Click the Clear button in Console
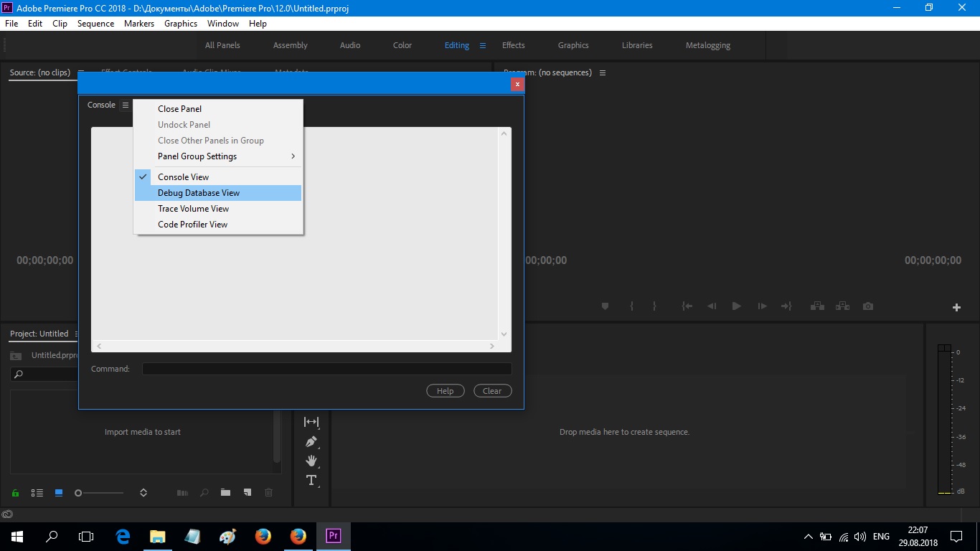 (x=492, y=391)
